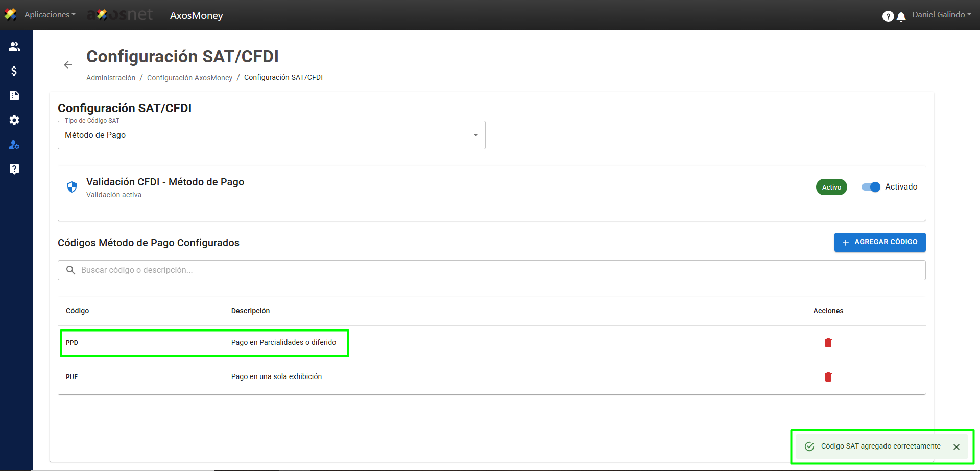980x471 pixels.
Task: Go back using the arrow icon
Action: click(x=68, y=65)
